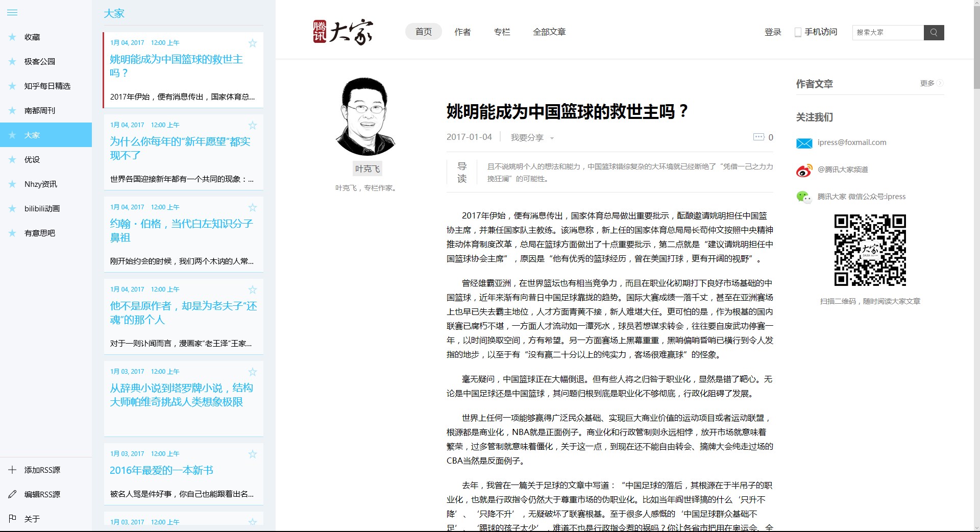Open the Nhzy资讯 feed

coord(46,184)
